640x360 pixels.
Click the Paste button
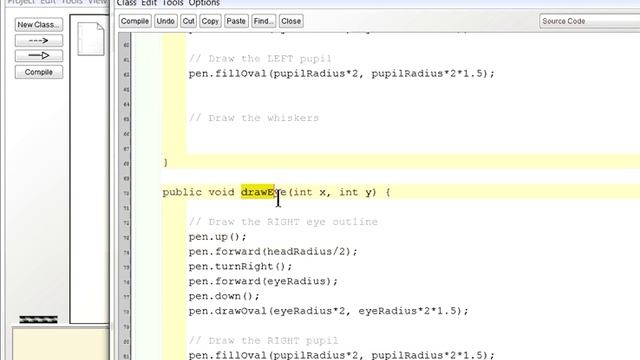(x=236, y=21)
